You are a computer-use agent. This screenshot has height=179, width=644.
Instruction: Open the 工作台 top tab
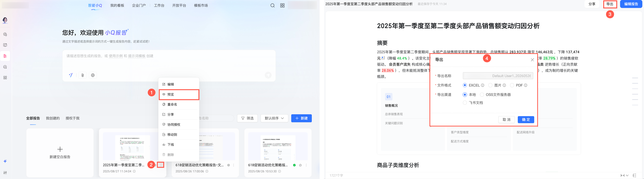pos(159,6)
